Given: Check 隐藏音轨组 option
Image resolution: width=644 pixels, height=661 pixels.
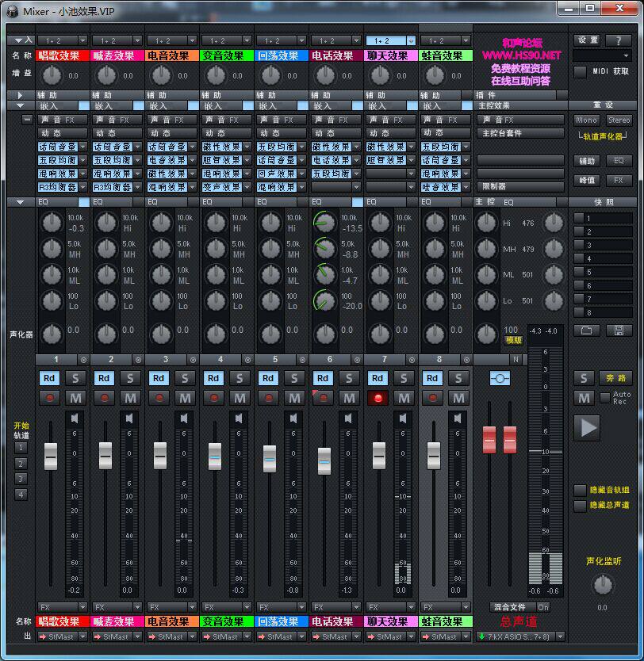Looking at the screenshot, I should click(581, 490).
